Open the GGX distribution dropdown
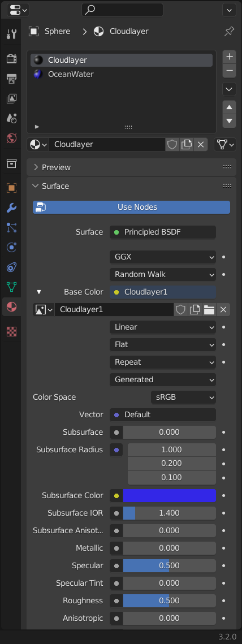Image resolution: width=242 pixels, height=644 pixels. [163, 257]
